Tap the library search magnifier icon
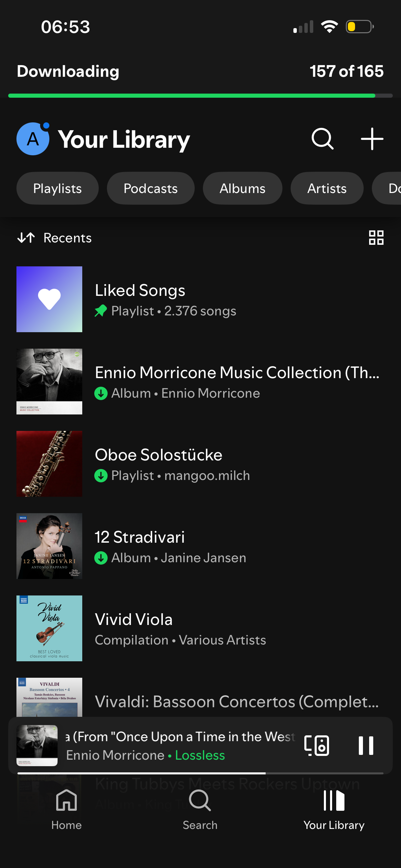This screenshot has width=401, height=868. [322, 139]
